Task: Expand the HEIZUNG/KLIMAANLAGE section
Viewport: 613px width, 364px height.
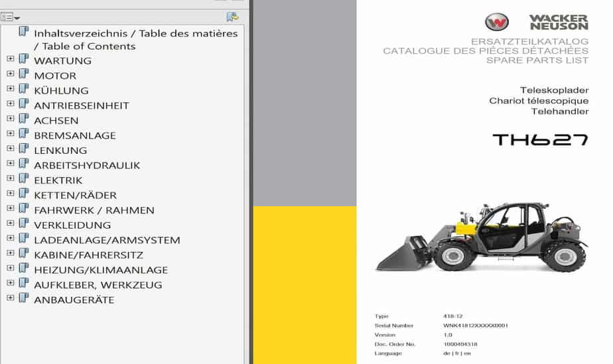Action: (x=10, y=269)
